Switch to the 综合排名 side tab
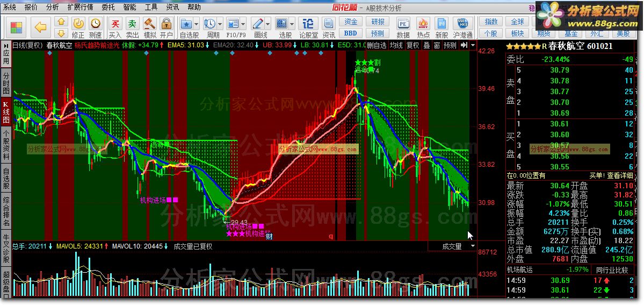644x305 pixels. [6, 211]
